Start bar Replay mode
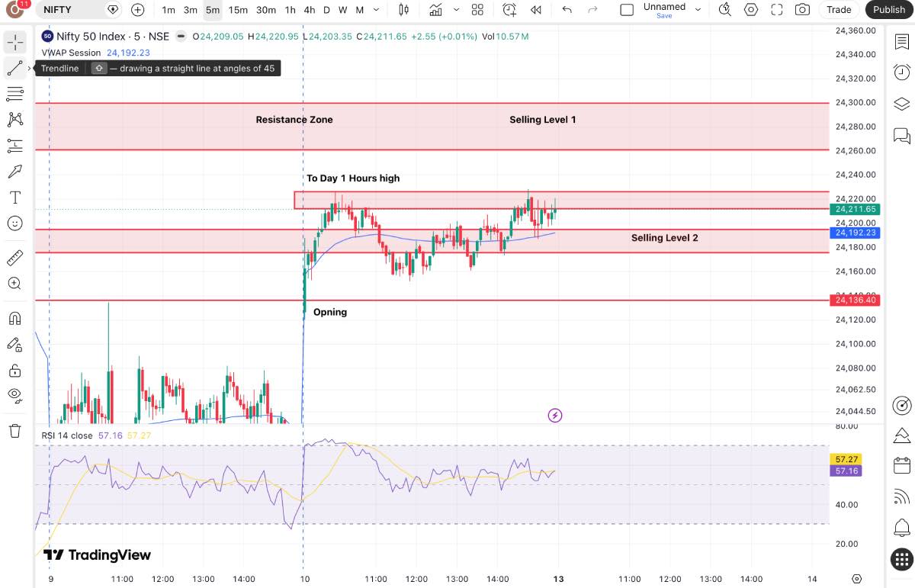This screenshot has height=588, width=915. (535, 10)
